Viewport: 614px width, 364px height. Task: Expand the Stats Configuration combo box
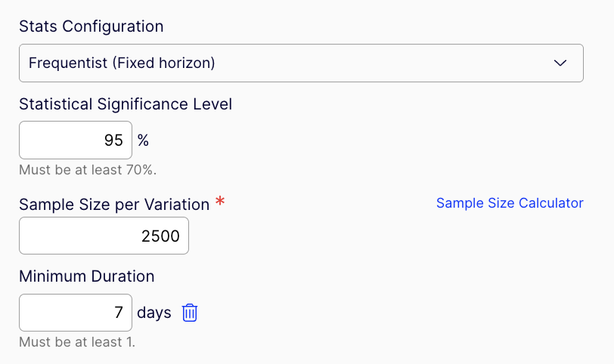[x=301, y=63]
